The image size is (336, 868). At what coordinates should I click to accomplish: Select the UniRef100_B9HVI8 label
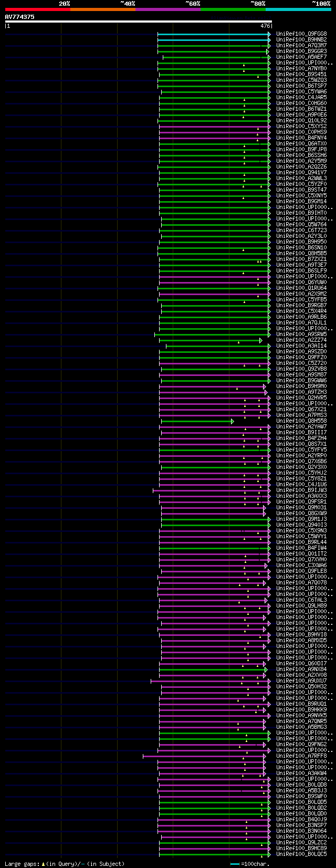pos(301,634)
